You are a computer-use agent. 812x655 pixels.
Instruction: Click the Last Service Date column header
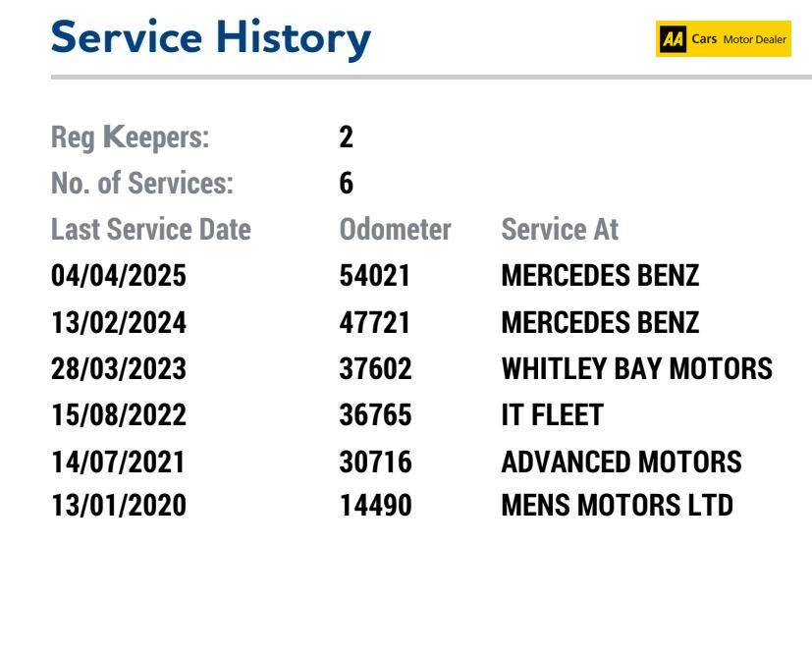pyautogui.click(x=150, y=230)
